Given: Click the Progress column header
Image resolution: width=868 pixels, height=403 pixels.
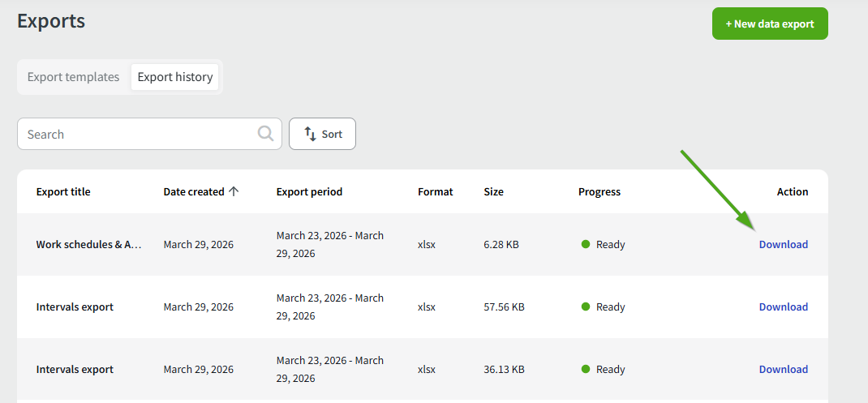Looking at the screenshot, I should 599,192.
